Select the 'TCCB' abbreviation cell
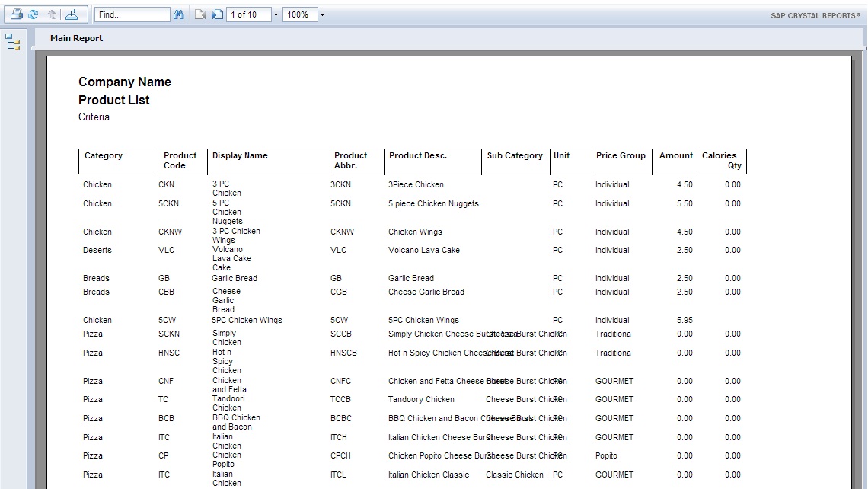This screenshot has height=489, width=868. click(340, 399)
